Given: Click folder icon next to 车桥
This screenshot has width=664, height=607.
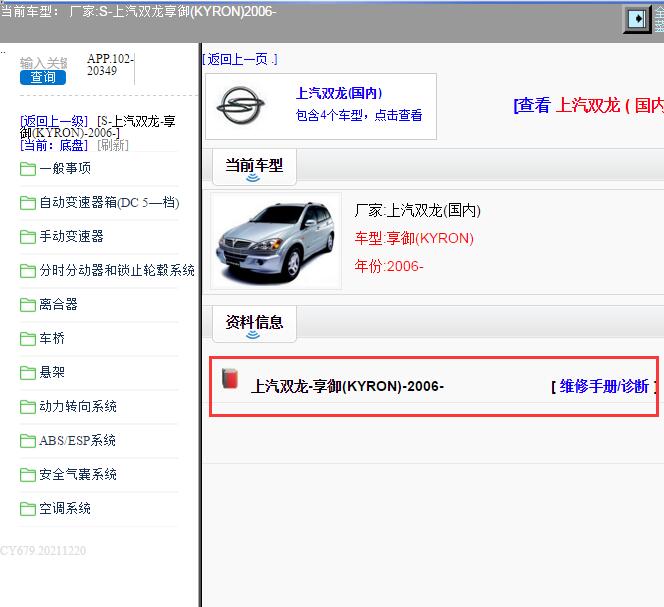Looking at the screenshot, I should coord(28,339).
